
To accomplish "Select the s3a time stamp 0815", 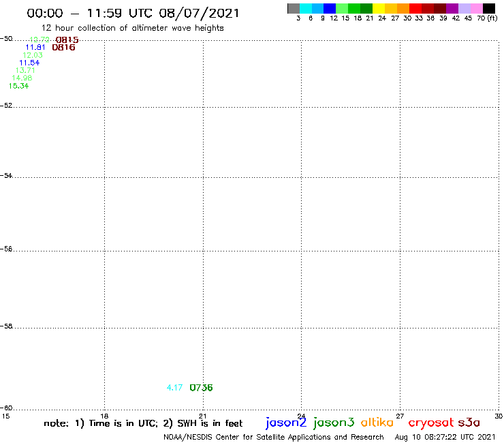I will pos(67,40).
